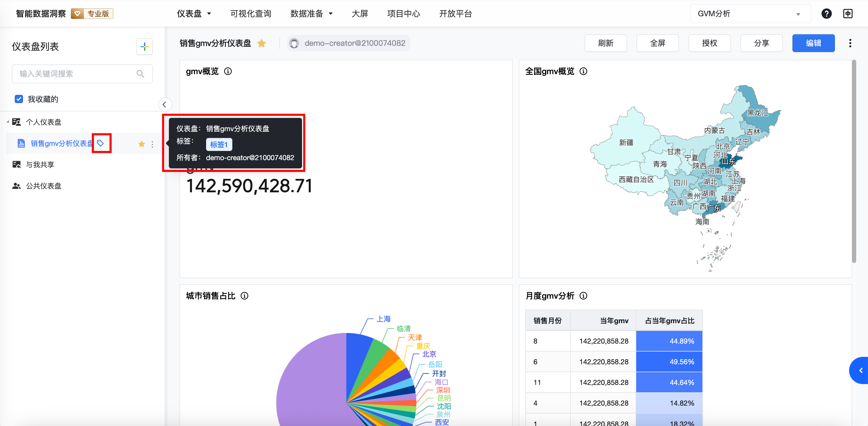The width and height of the screenshot is (868, 426).
Task: Click the layout icon at top right
Action: 847,14
